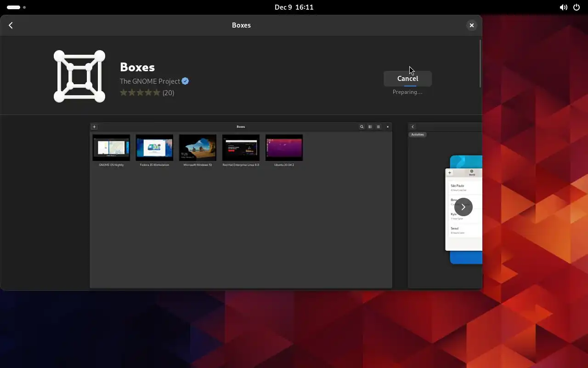
Task: Click the Boxes app title text
Action: [x=137, y=67]
